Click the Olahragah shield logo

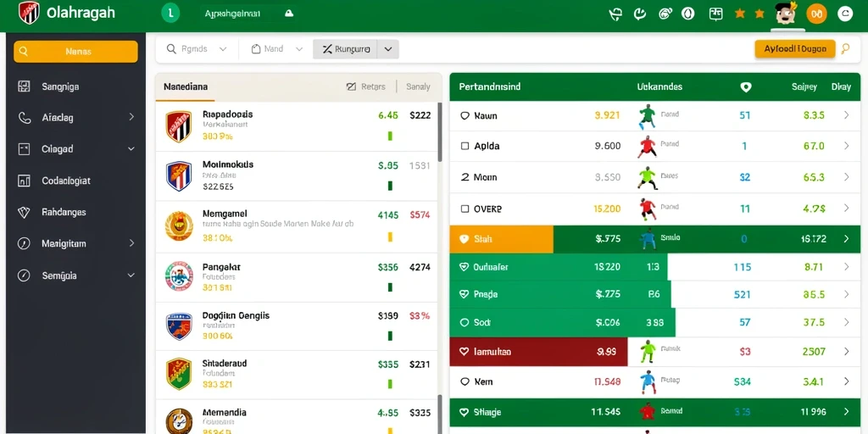[29, 13]
